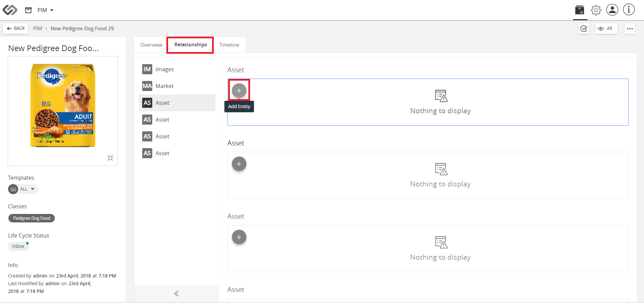The image size is (644, 303).
Task: Select Images in the relationship list
Action: pos(177,69)
